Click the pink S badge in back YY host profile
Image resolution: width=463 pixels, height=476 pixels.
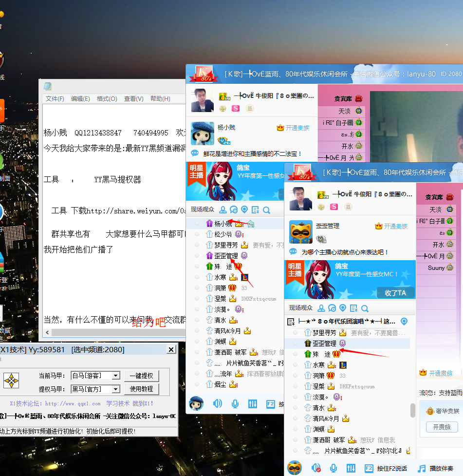236,108
